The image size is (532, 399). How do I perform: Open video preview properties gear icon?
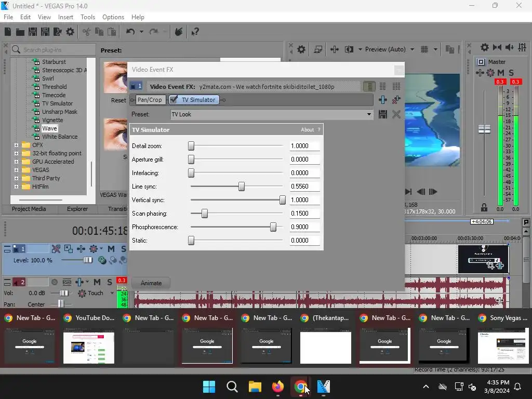tap(301, 49)
